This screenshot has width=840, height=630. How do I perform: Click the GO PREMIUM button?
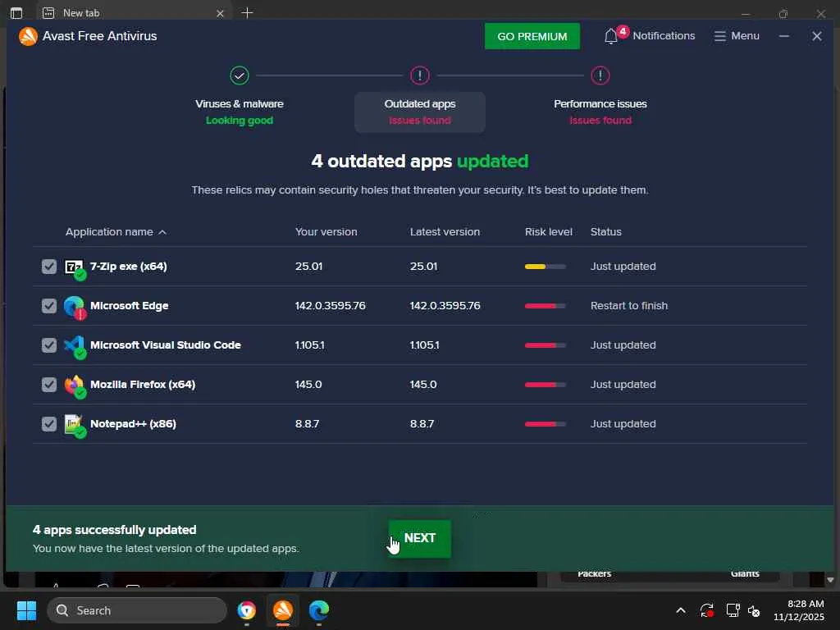pos(532,36)
